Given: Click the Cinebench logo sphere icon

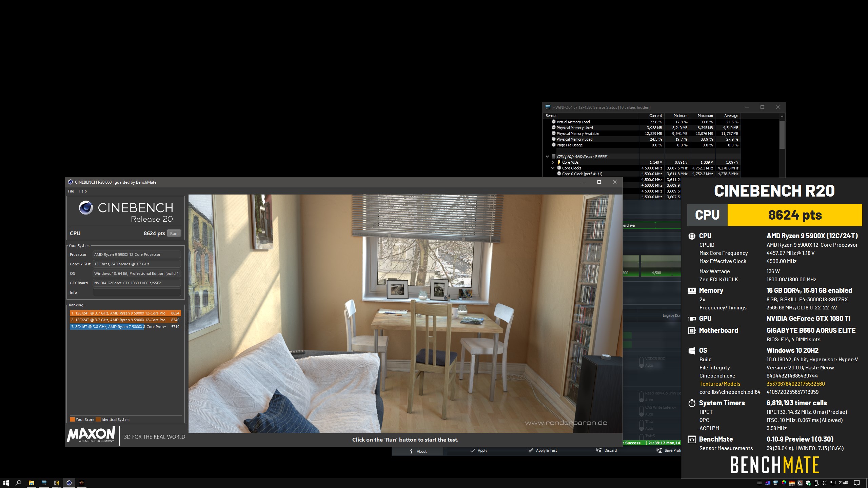Looking at the screenshot, I should [x=86, y=208].
